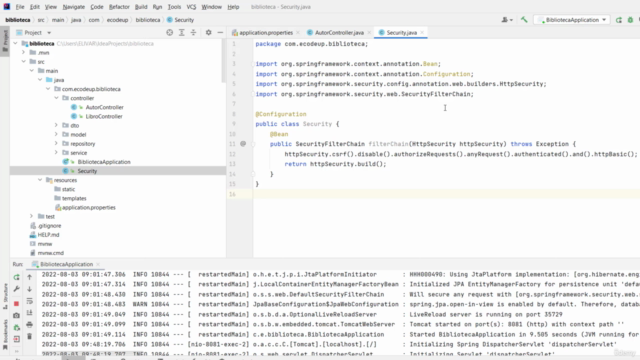This screenshot has width=640, height=360.
Task: Click the Project tree vertical scrollbar
Action: point(224,61)
